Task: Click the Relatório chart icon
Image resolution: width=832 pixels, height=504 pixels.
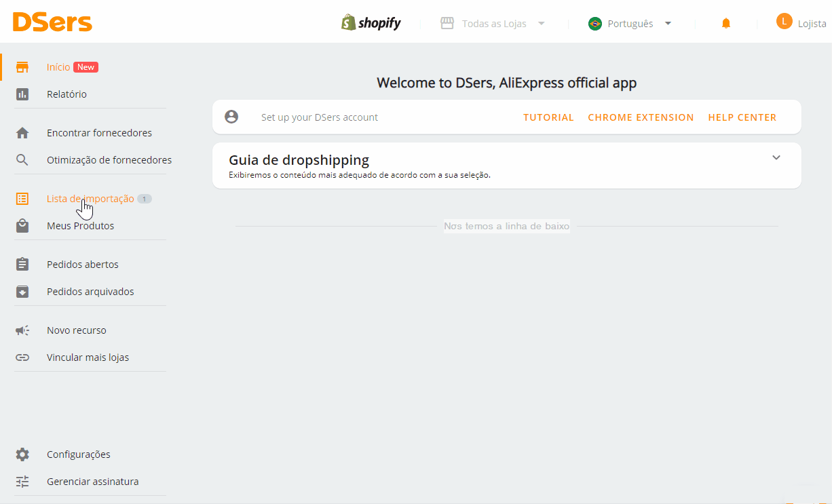Action: [22, 94]
